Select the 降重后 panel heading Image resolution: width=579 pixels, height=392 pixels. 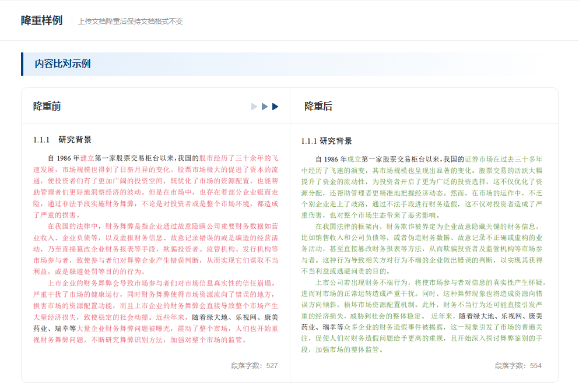tap(318, 106)
